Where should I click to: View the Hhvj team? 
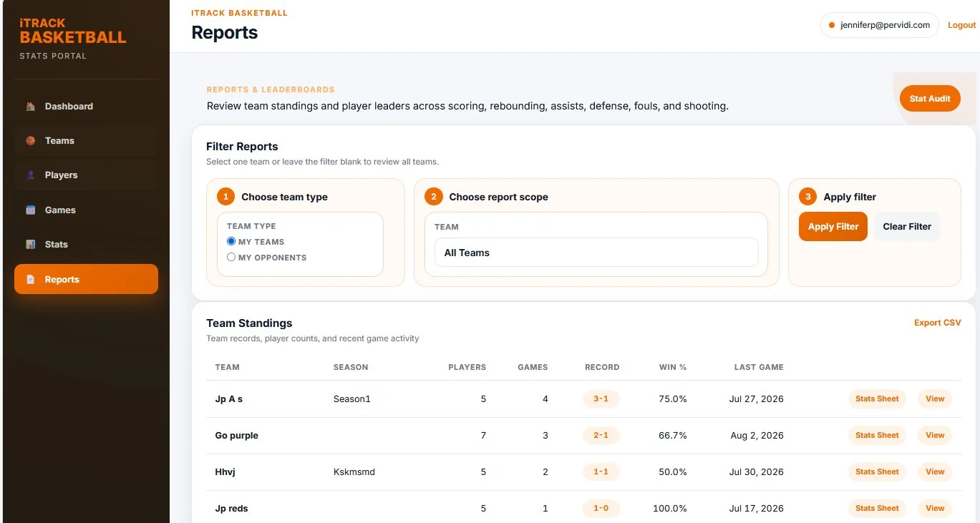935,472
